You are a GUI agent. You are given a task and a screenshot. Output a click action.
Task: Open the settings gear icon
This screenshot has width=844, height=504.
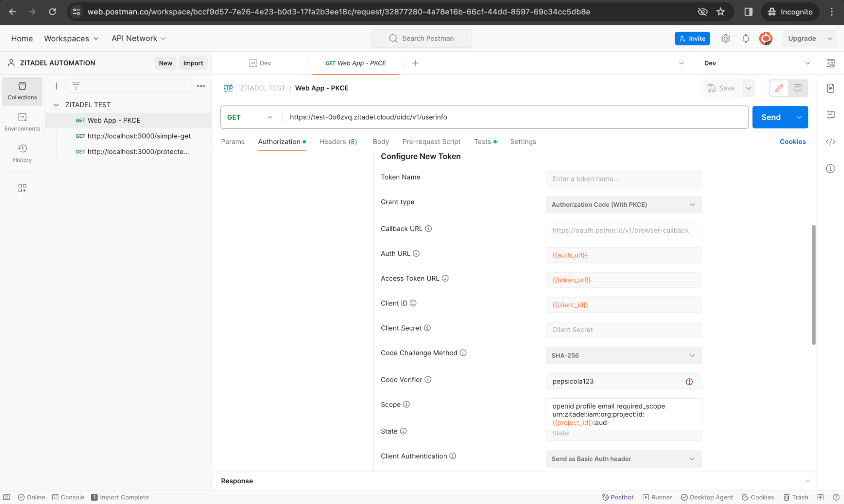pos(725,38)
